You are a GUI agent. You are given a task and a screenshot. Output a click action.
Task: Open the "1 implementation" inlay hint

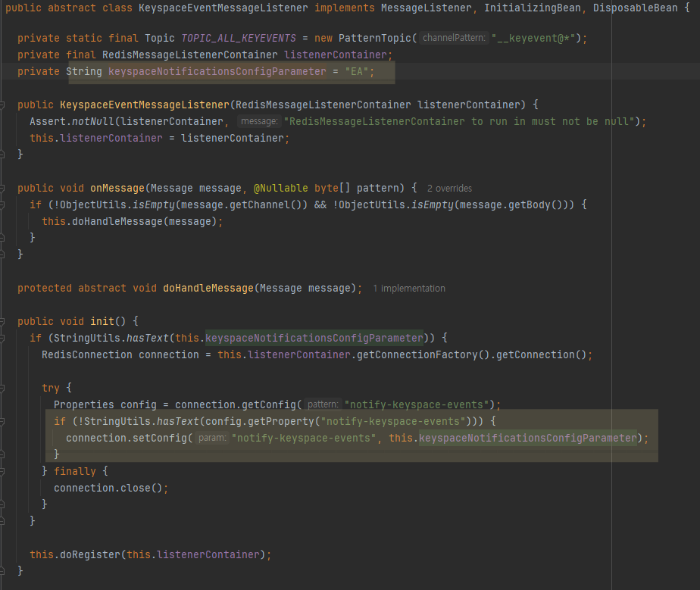tap(409, 289)
